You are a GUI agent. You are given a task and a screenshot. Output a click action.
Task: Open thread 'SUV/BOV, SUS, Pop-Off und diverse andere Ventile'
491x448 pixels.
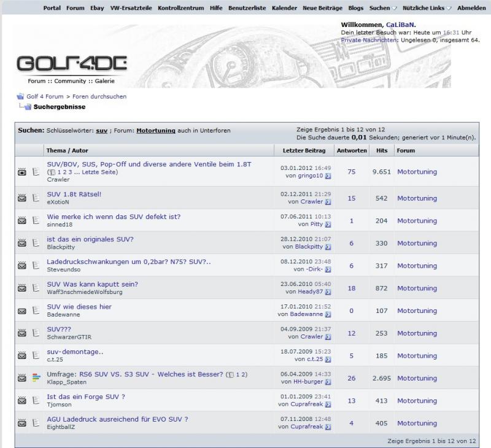coord(149,164)
